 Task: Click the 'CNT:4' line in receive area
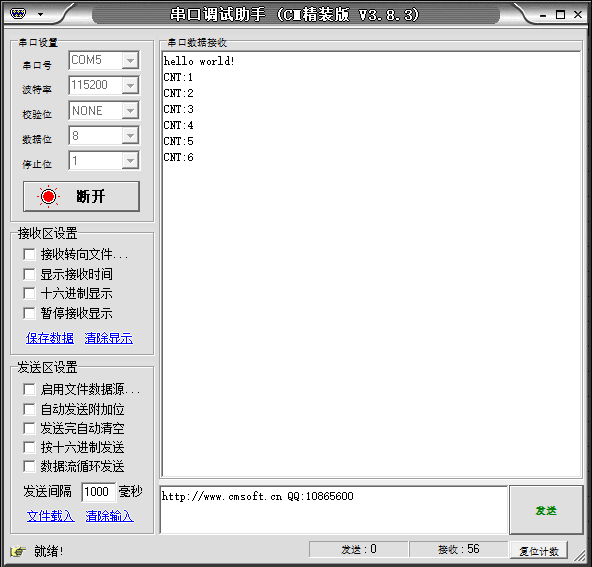[x=179, y=125]
